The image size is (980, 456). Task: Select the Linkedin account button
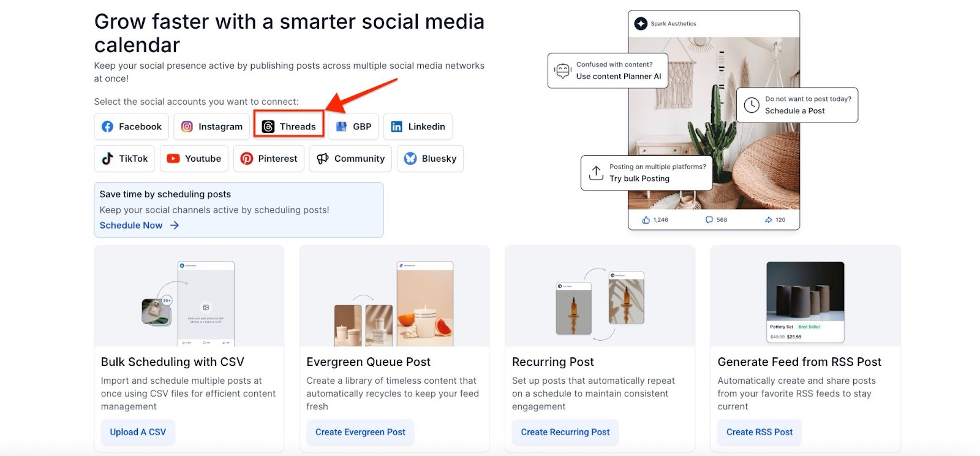pos(418,126)
